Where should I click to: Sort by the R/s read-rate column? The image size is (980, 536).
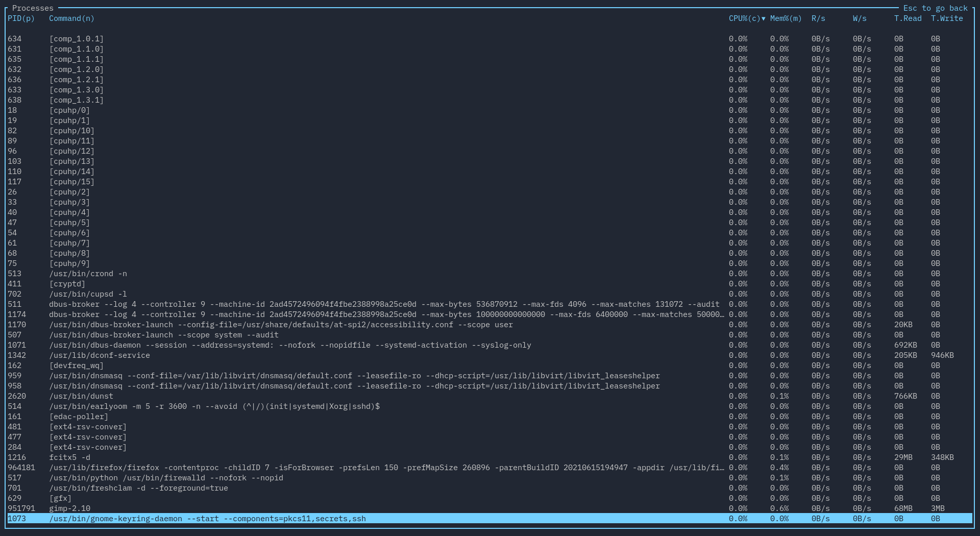pos(818,18)
